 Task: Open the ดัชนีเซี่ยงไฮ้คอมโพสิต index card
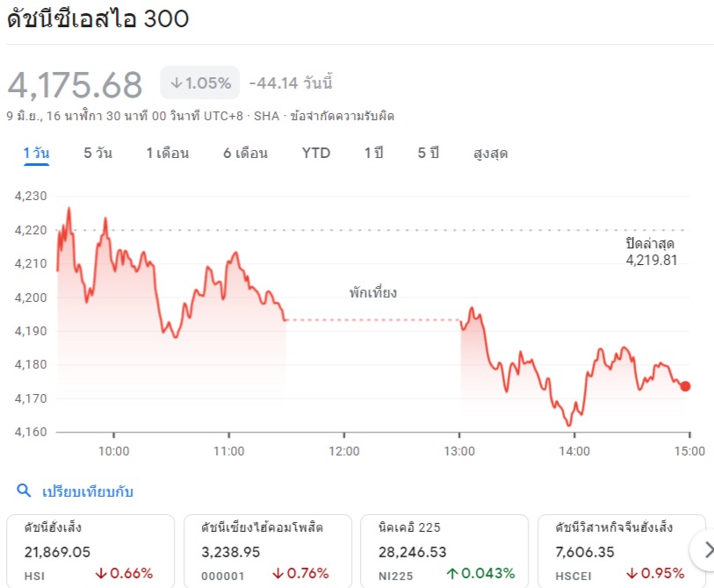268,550
